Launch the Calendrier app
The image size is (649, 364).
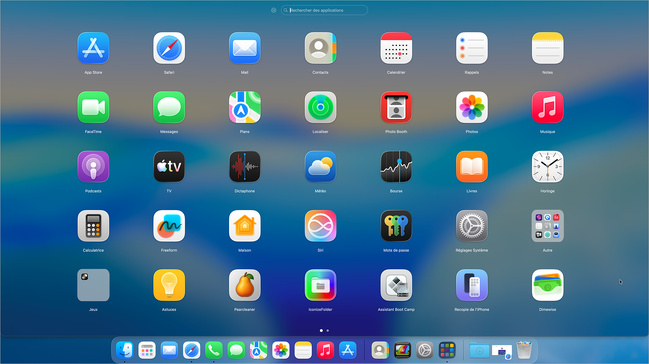coord(396,48)
